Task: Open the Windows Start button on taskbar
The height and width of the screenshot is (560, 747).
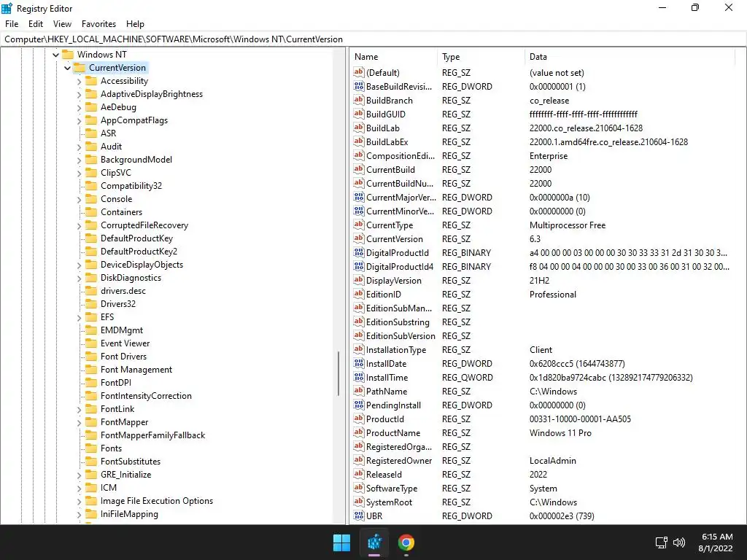Action: pos(341,542)
